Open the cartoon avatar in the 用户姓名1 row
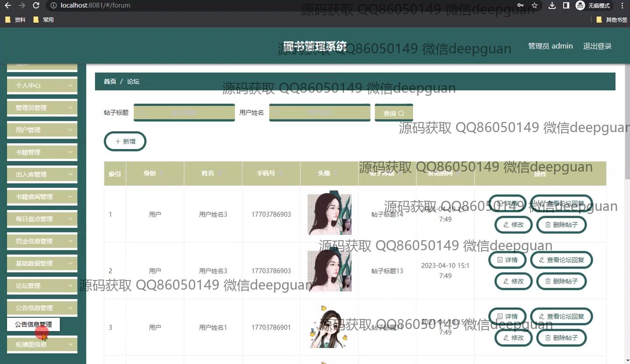Screen dimensions: 630x364 pos(329,326)
